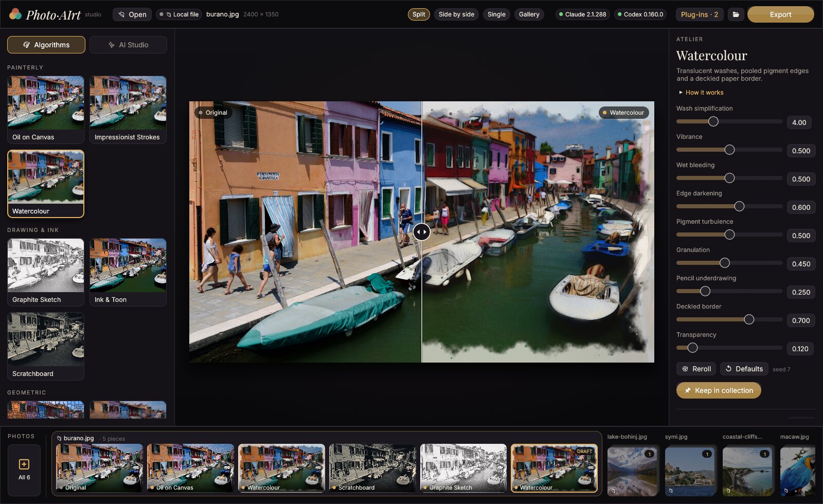Screen dimensions: 823x504
Task: Click the split comparison divider handle
Action: pyautogui.click(x=421, y=232)
